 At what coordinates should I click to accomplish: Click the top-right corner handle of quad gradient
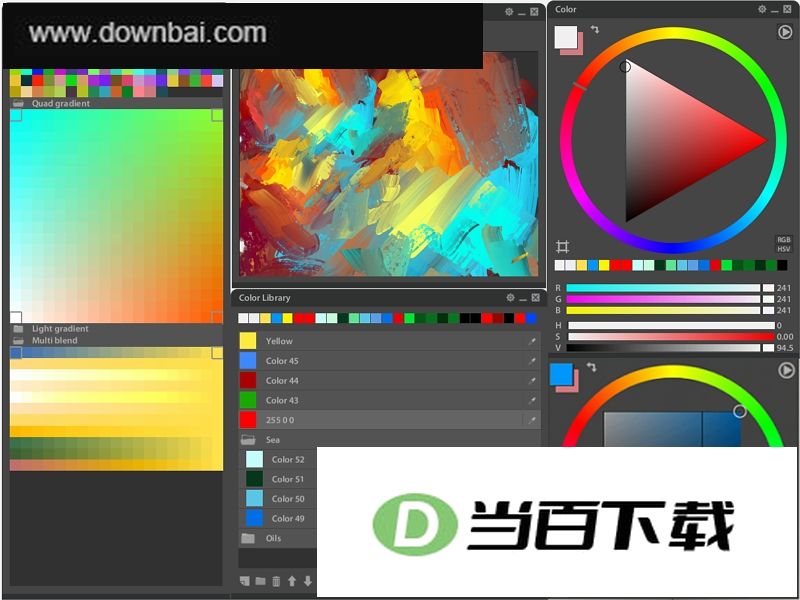tap(217, 115)
